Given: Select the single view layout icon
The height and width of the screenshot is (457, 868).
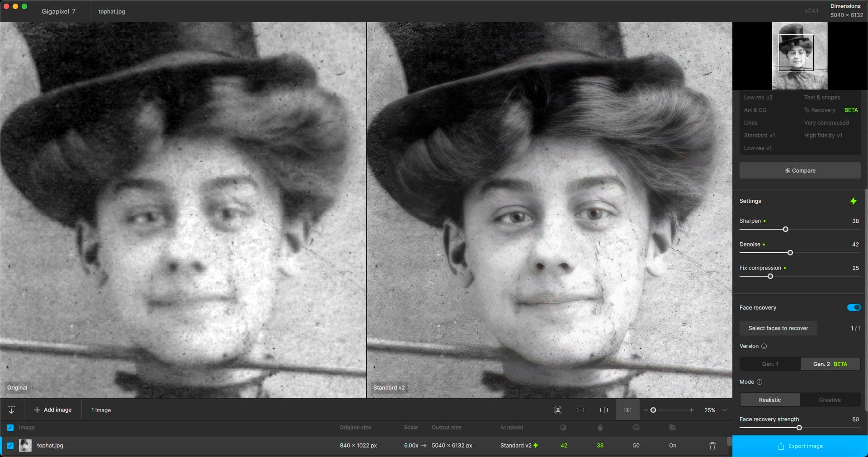Looking at the screenshot, I should coord(580,410).
